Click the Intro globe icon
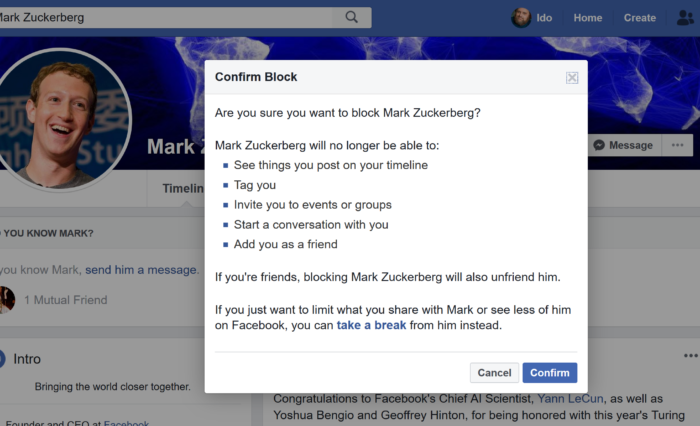 [4, 358]
